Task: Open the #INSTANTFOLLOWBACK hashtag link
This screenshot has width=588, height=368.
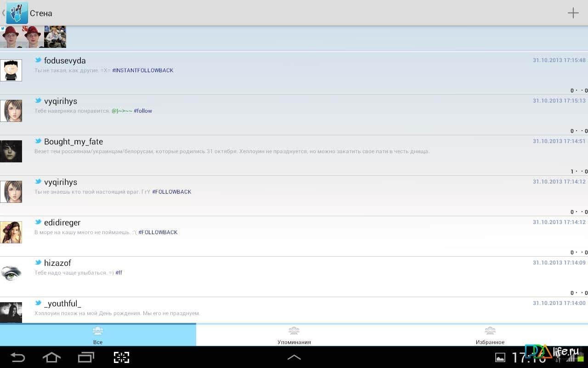Action: click(143, 70)
